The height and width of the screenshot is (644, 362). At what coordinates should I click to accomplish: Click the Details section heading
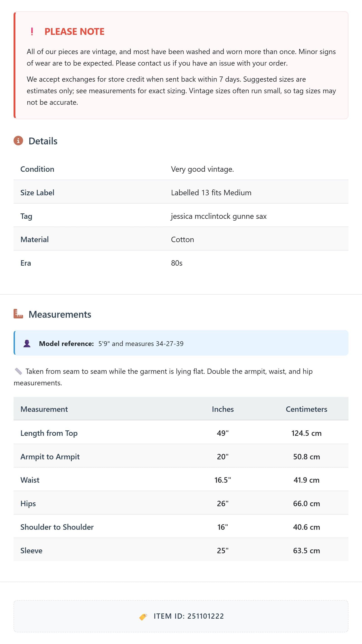43,141
